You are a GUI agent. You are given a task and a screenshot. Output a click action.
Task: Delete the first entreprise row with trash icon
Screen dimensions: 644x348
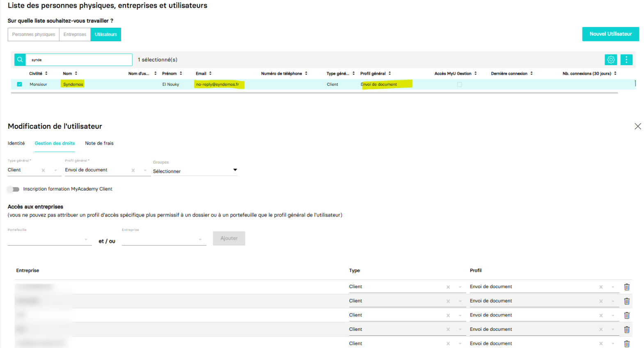click(627, 287)
